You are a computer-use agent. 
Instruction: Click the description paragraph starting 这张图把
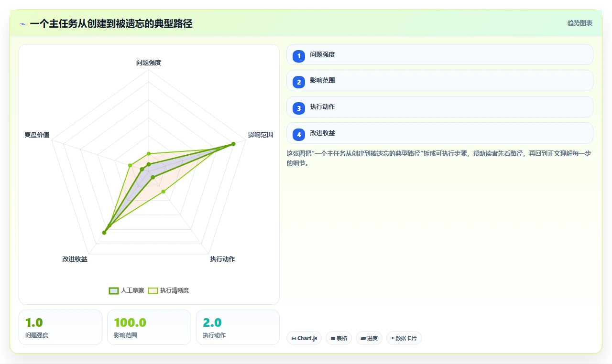(439, 158)
